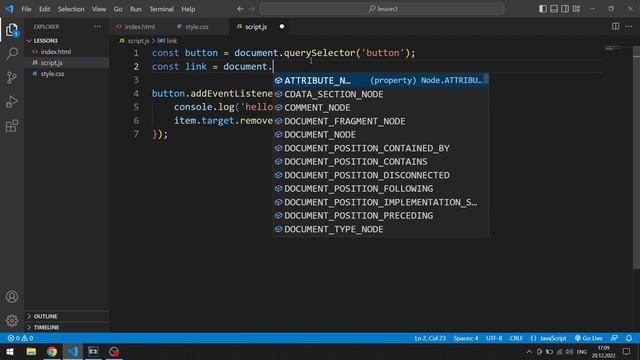
Task: Close script.js tab via unsaved dot
Action: click(282, 27)
